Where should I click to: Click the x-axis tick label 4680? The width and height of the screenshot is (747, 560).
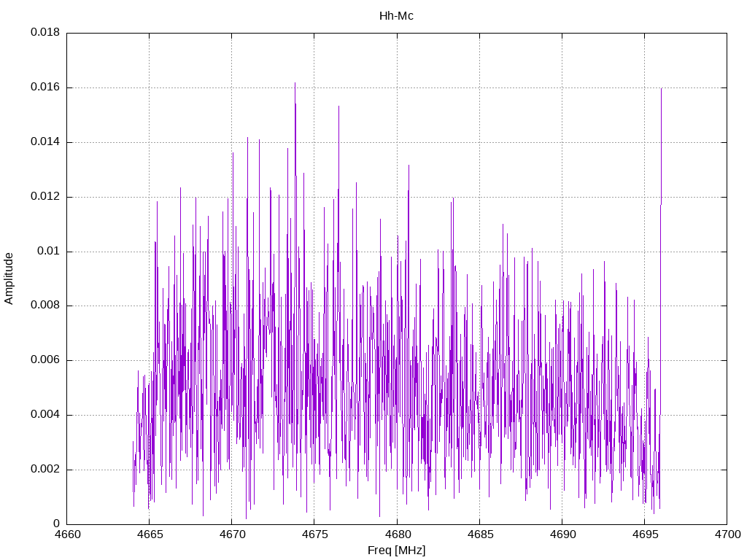[x=398, y=534]
